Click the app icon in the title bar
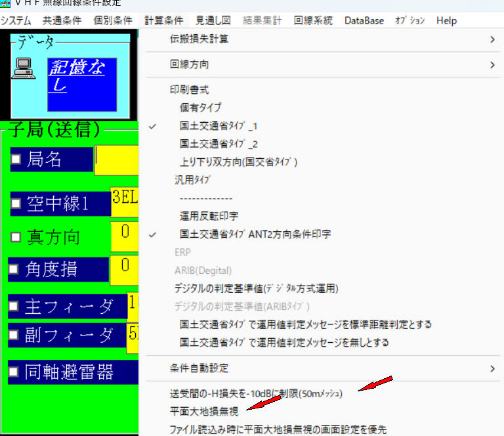Screen dimensions: 504x436 5,3
